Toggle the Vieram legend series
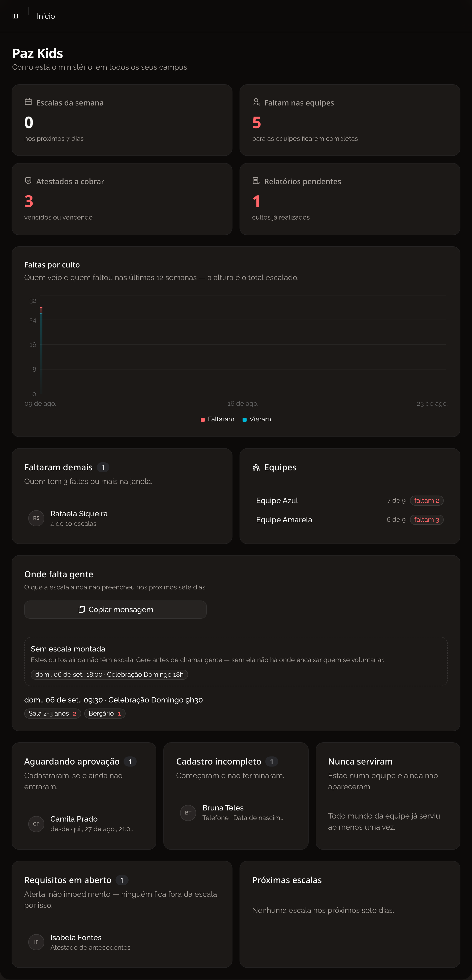 coord(257,419)
